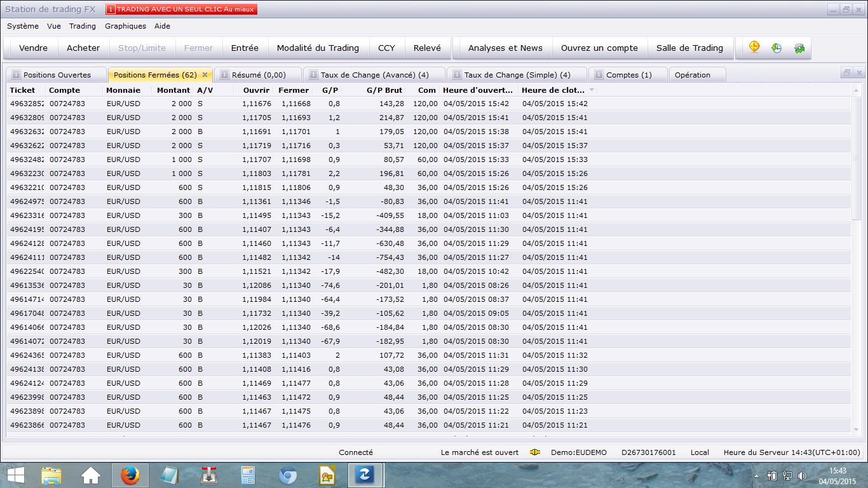Click the network icon in the system tray
Viewport: 868px width, 488px height.
click(x=787, y=475)
